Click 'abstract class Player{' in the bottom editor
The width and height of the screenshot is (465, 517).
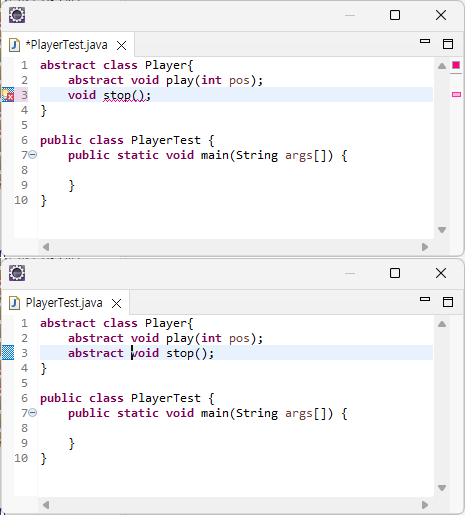click(117, 323)
